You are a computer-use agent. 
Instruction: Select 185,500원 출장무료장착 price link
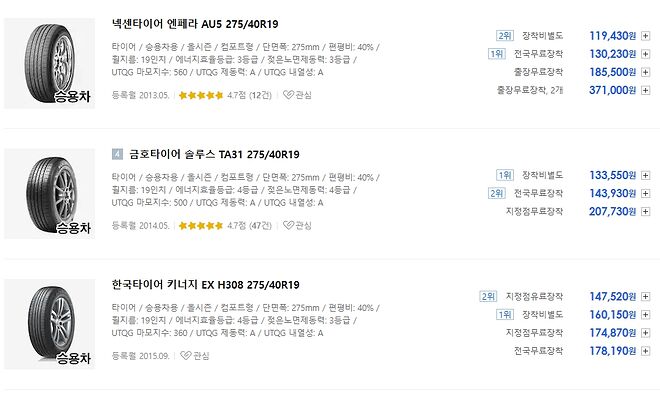[x=612, y=72]
